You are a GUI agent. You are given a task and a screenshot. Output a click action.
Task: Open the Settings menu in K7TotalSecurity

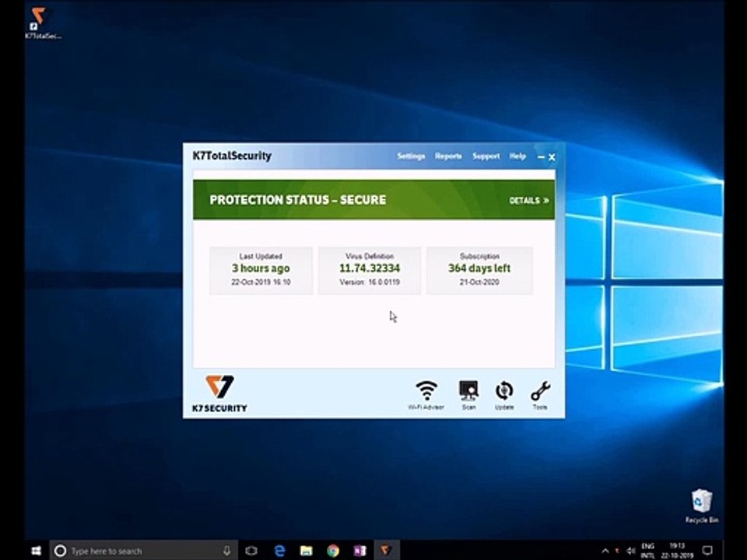coord(411,156)
